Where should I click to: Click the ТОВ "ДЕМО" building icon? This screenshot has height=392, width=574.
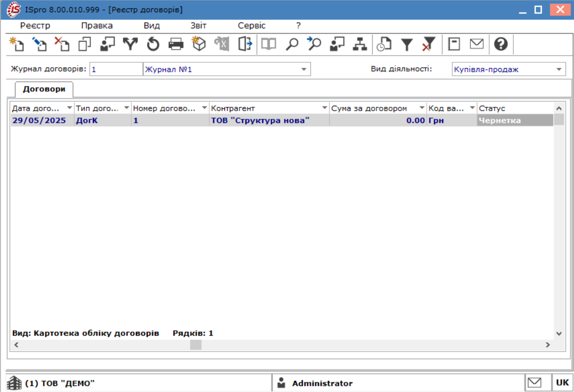coord(14,383)
